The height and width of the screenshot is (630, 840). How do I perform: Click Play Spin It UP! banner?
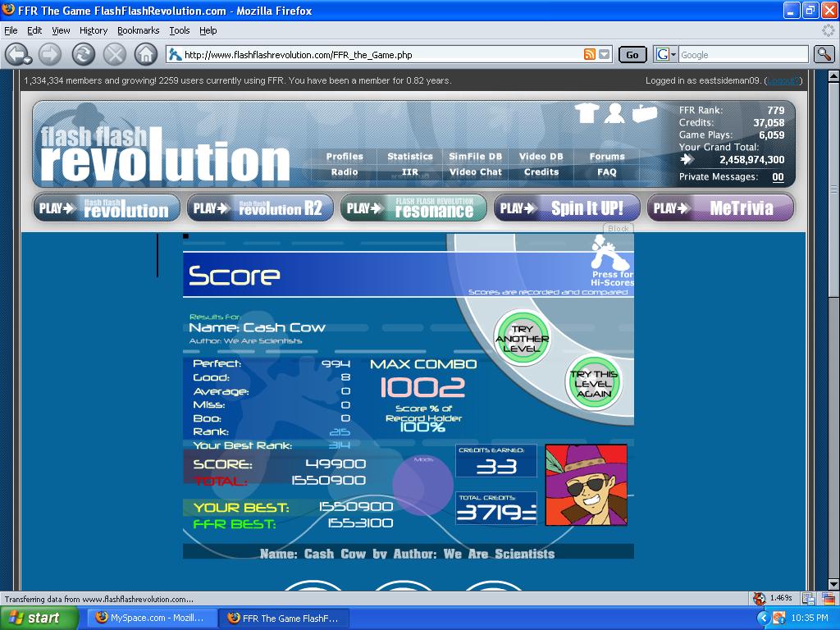(x=567, y=208)
